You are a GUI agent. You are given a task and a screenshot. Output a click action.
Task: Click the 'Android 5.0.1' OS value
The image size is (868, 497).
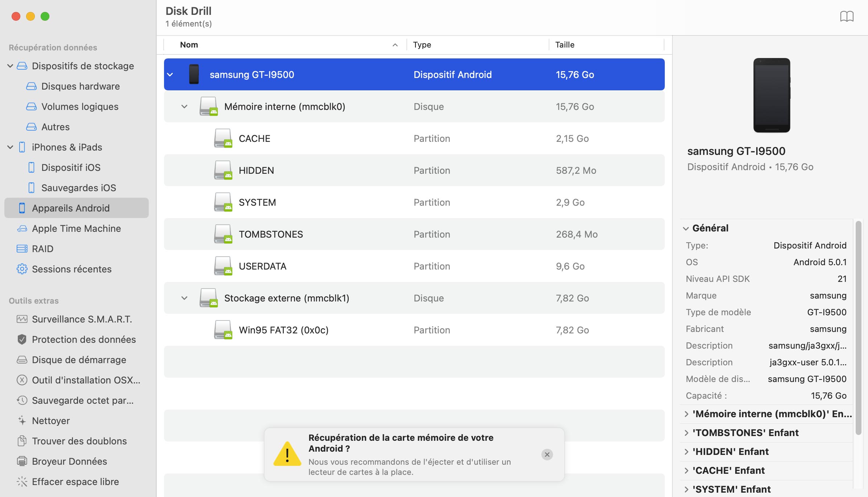[x=820, y=262]
